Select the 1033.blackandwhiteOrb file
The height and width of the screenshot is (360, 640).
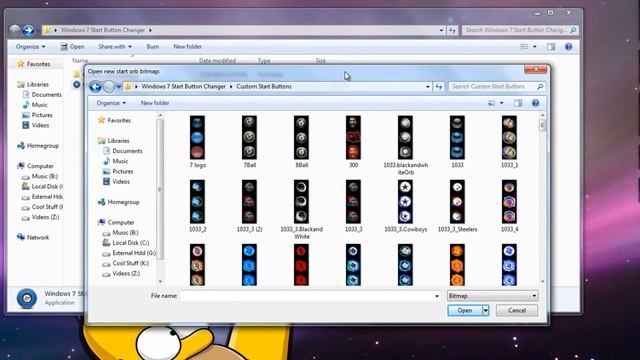tap(405, 138)
